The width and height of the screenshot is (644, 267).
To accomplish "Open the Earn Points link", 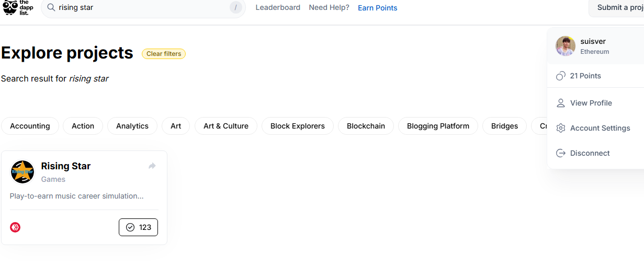I will (x=378, y=8).
